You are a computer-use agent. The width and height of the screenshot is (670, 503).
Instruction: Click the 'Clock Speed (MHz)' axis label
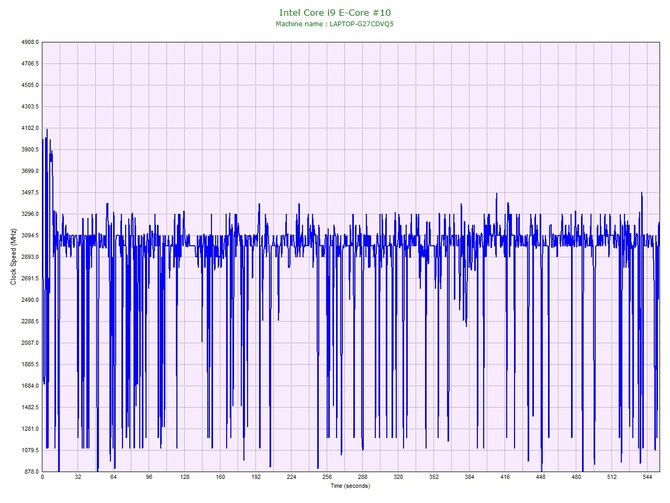pyautogui.click(x=13, y=257)
